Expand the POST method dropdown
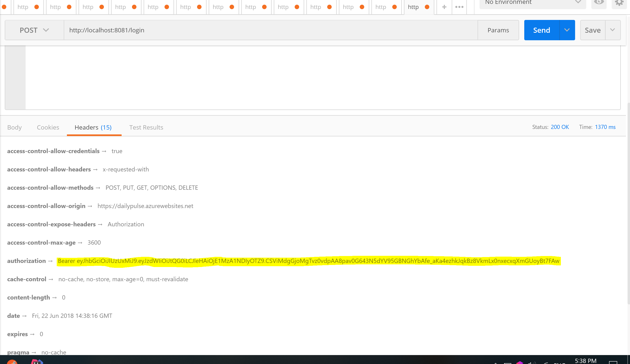Viewport: 630px width, 364px height. (34, 30)
